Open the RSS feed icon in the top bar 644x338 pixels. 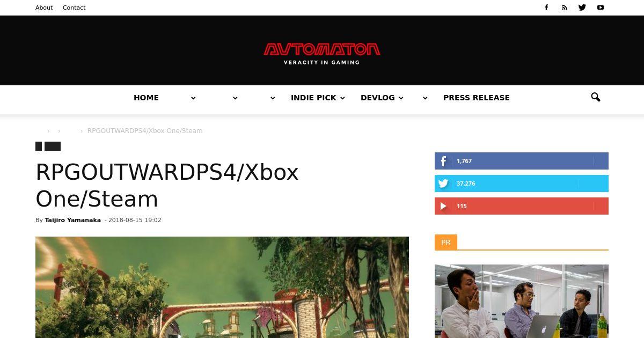click(564, 8)
